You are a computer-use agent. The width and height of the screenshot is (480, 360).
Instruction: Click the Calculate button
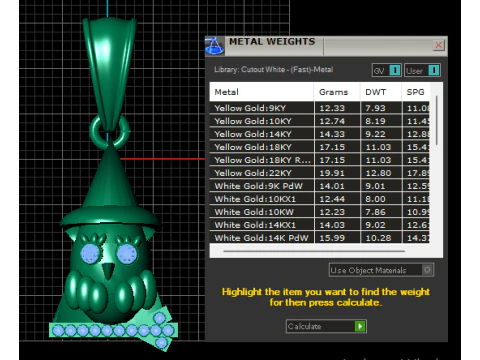coord(326,326)
